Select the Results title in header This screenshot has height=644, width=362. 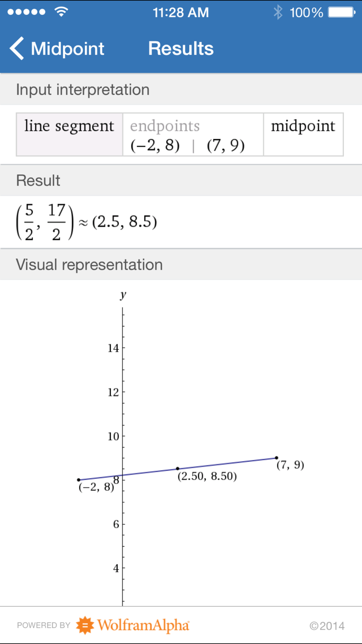[x=181, y=49]
